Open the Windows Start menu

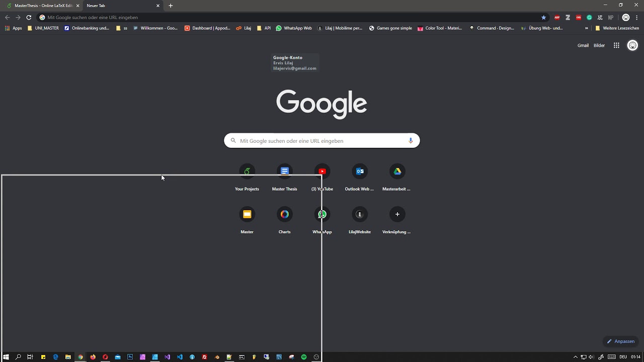[x=6, y=357]
